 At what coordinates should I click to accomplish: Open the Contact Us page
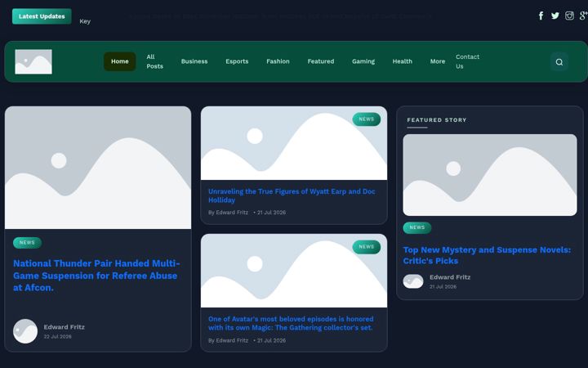pos(467,61)
